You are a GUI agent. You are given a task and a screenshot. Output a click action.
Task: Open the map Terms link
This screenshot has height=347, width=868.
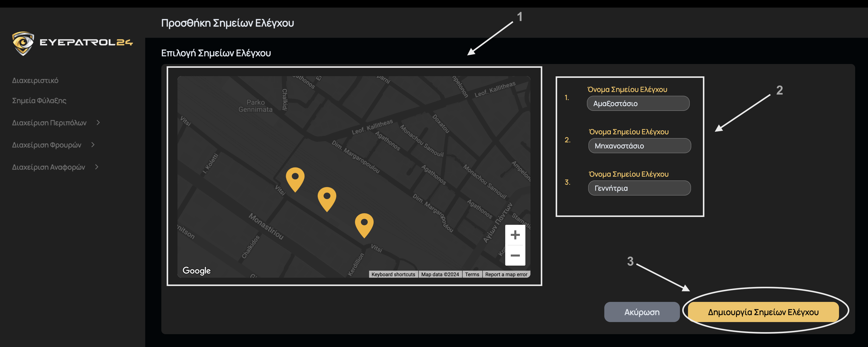coord(472,274)
